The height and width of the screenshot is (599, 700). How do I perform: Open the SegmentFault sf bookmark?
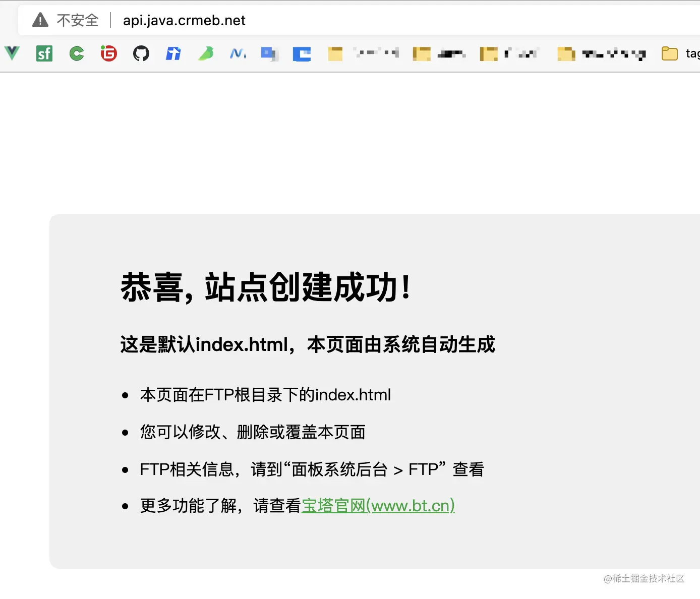tap(44, 53)
